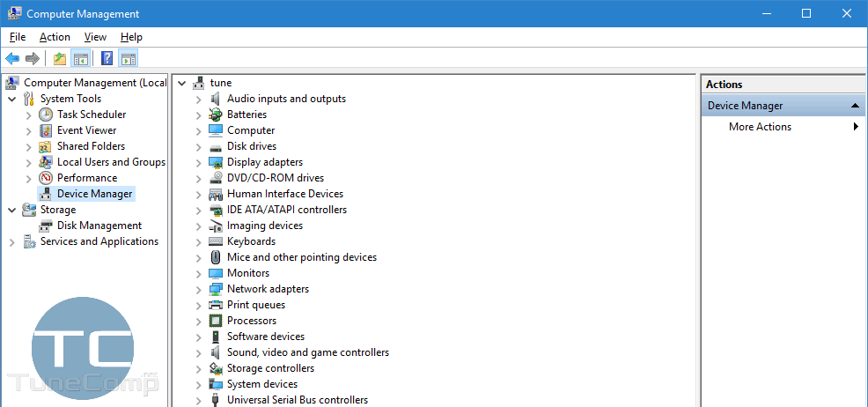Select the Monitors label

(x=248, y=273)
